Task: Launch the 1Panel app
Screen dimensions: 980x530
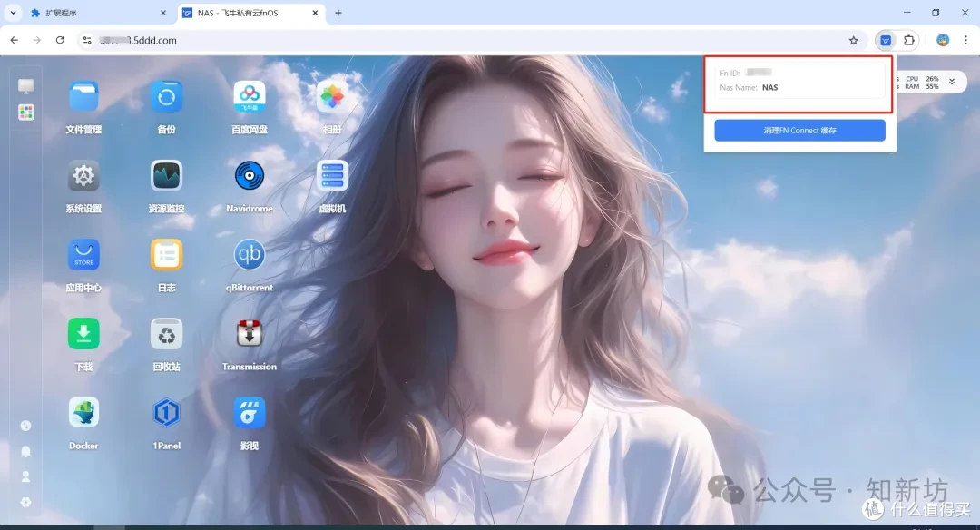Action: click(166, 413)
